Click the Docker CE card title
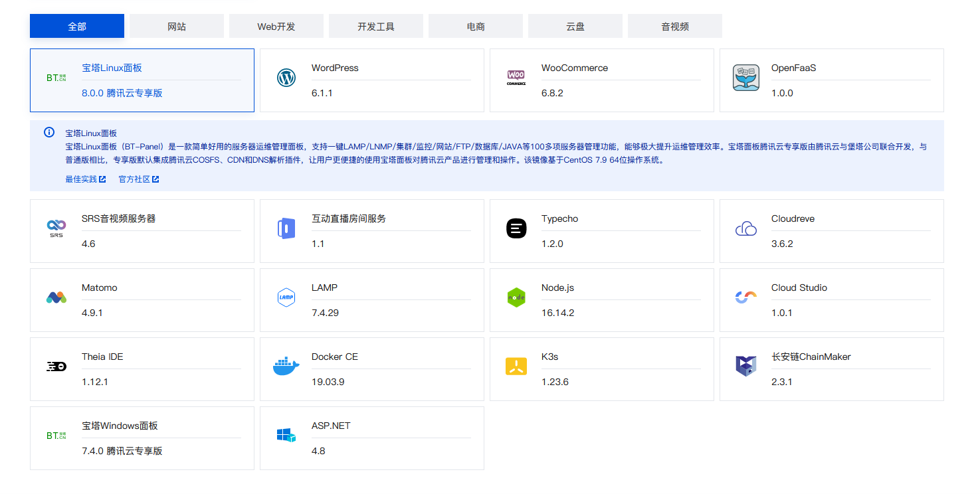Image resolution: width=980 pixels, height=494 pixels. pos(335,357)
